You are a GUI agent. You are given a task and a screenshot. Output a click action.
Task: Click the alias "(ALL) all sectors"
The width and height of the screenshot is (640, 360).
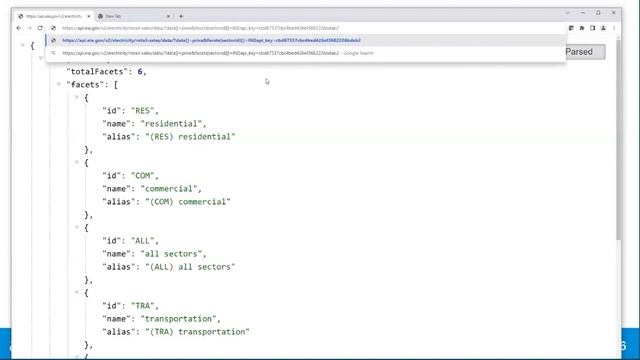coord(190,267)
